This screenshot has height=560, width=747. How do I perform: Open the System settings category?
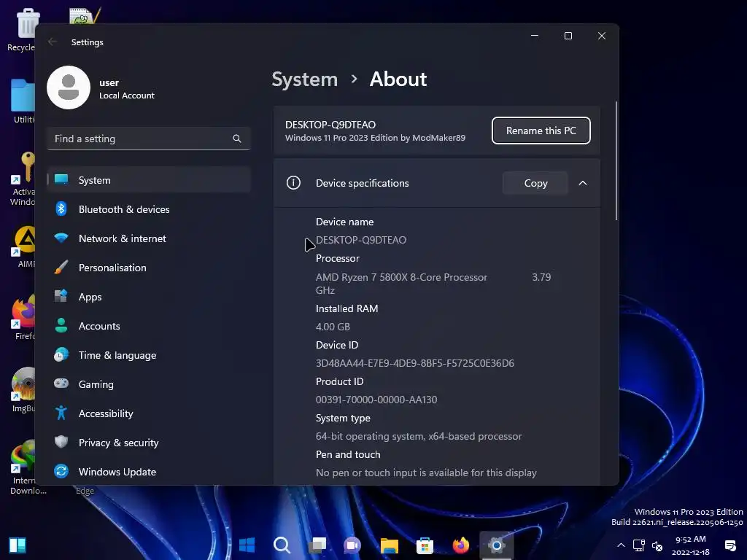tap(149, 179)
